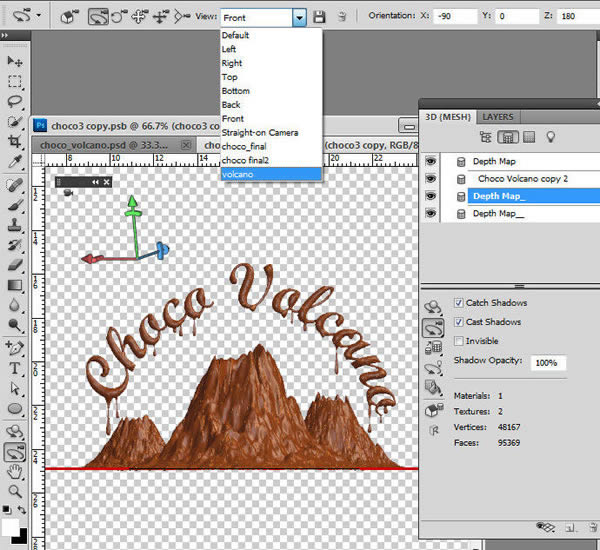Click the Orientation Y input field
This screenshot has width=600, height=550.
click(516, 16)
